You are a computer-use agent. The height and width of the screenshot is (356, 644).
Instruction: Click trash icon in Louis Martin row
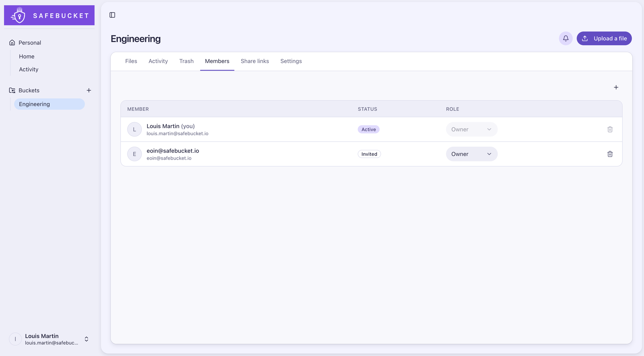click(x=610, y=129)
